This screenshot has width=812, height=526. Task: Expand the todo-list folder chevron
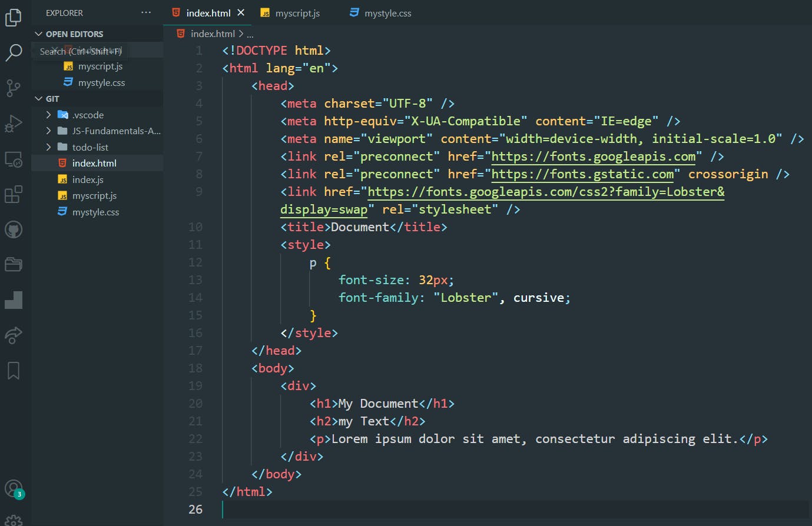tap(48, 147)
